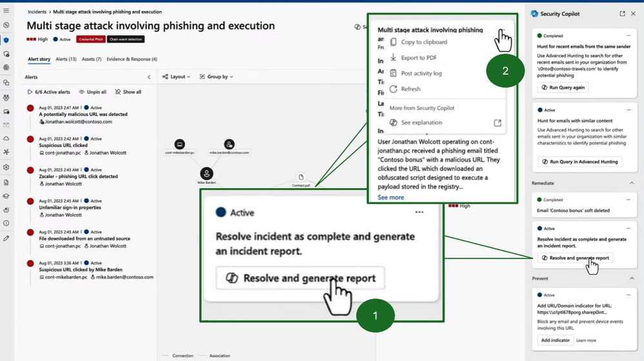
Task: Click Jonathan.wolcott@contoso.com entity in first alert
Action: (x=76, y=122)
